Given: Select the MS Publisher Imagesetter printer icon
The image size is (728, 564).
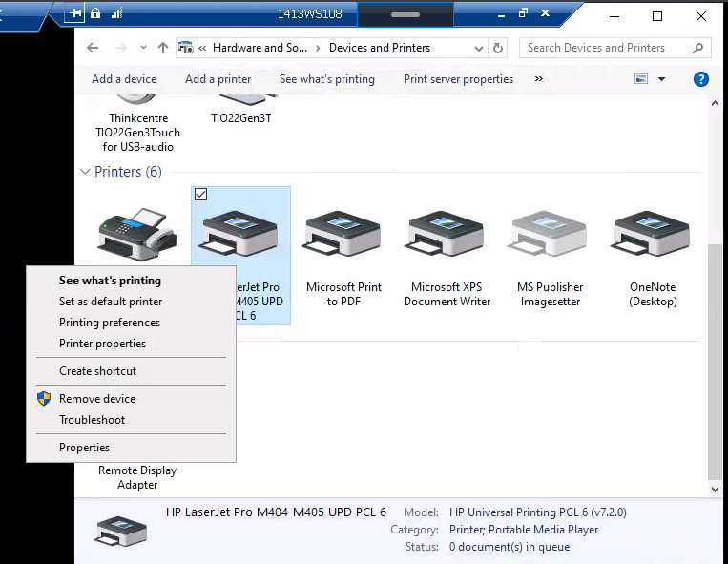Looking at the screenshot, I should pos(550,235).
